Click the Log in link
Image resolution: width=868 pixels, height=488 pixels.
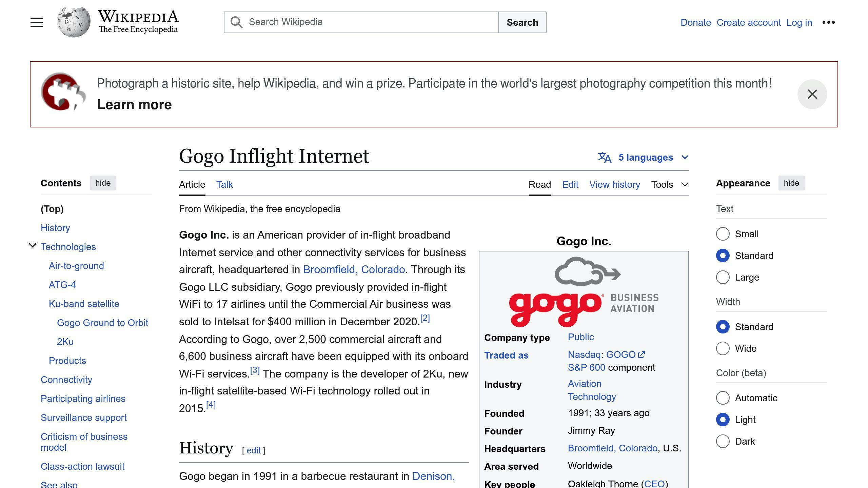[799, 22]
